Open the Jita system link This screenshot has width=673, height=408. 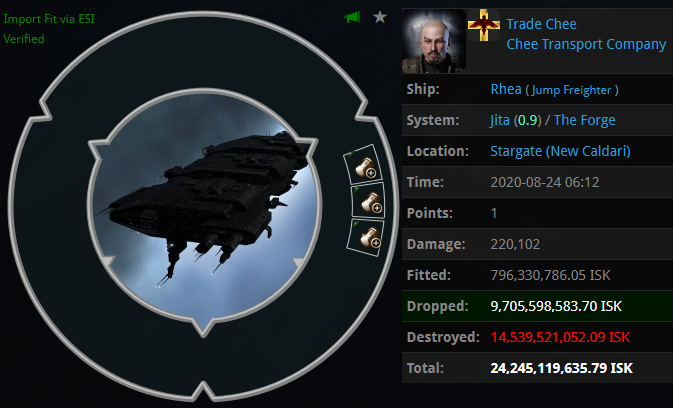coord(500,120)
